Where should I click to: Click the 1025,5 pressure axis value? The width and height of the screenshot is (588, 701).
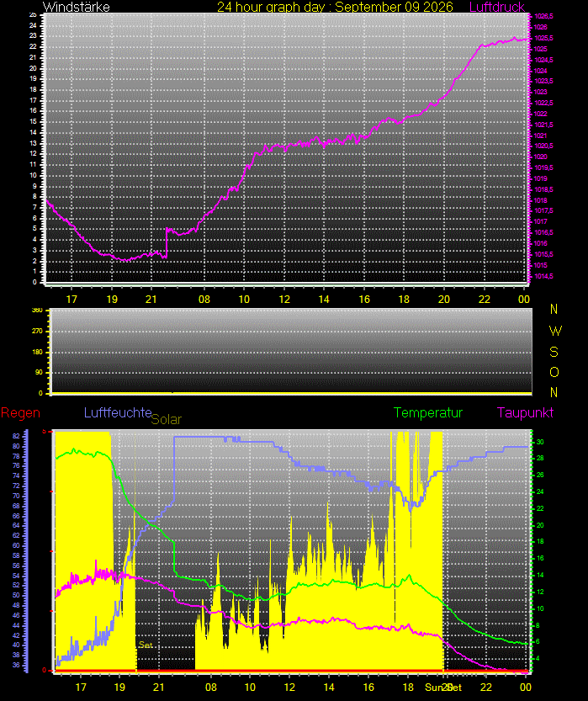pos(543,38)
